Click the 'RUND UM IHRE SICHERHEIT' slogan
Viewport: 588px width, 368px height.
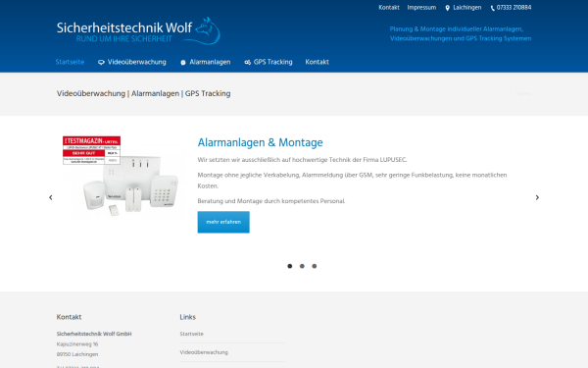pos(124,39)
